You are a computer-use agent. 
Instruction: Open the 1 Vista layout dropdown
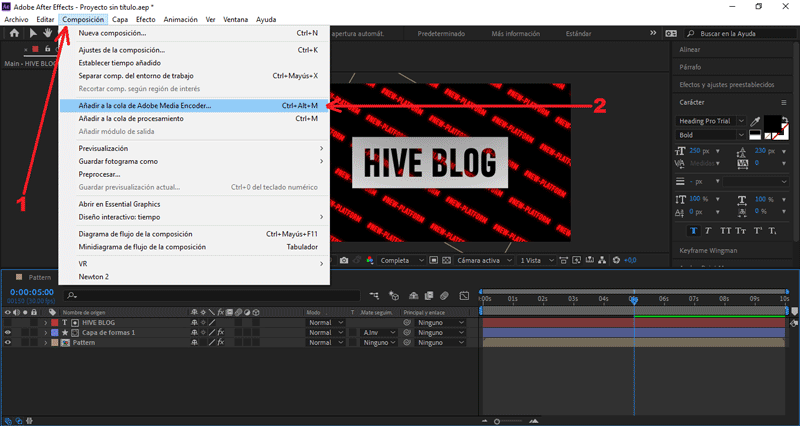click(536, 260)
